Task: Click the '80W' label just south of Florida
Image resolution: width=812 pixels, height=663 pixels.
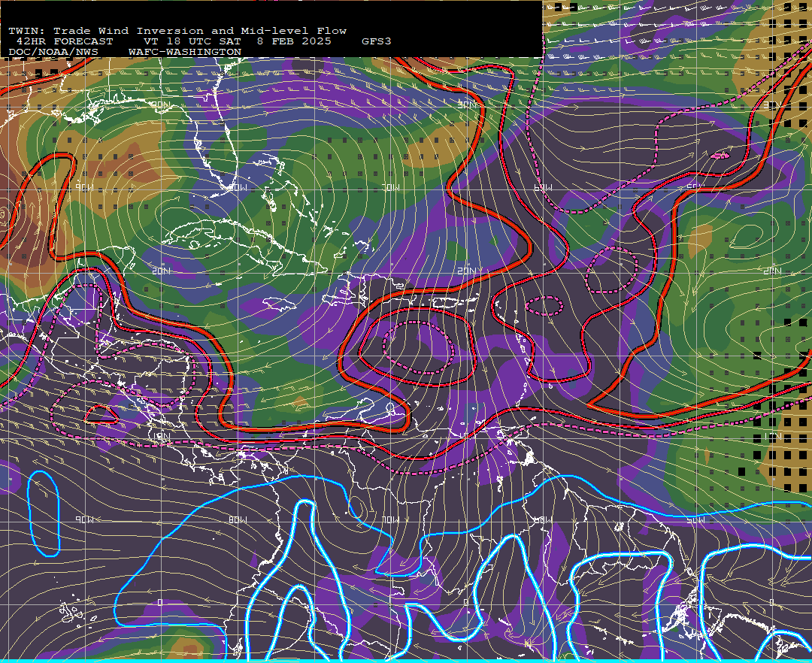Action: (x=238, y=188)
